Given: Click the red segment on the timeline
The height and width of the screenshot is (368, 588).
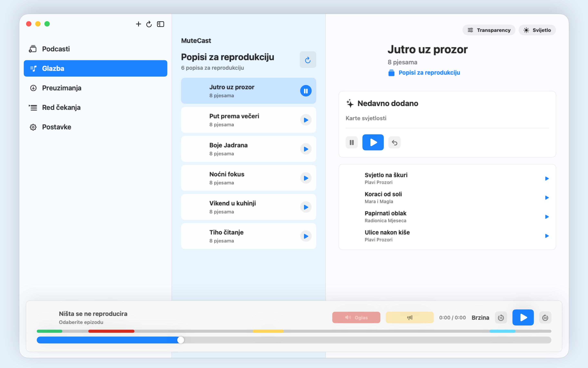Looking at the screenshot, I should (x=111, y=331).
